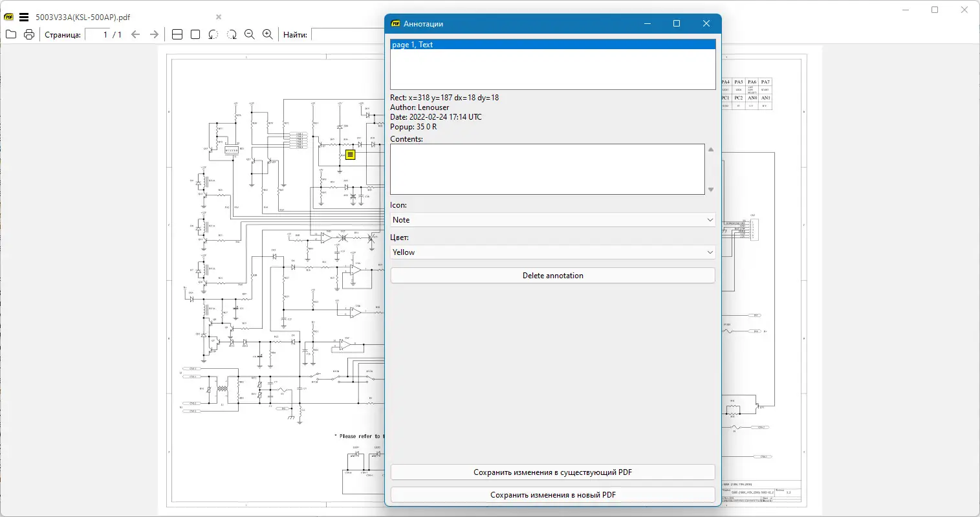The width and height of the screenshot is (980, 517).
Task: Rotate page counterclockwise
Action: (x=213, y=34)
